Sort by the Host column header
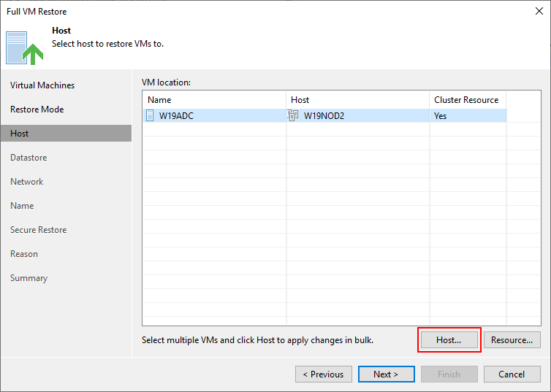Viewport: 551px width, 392px height. point(358,100)
